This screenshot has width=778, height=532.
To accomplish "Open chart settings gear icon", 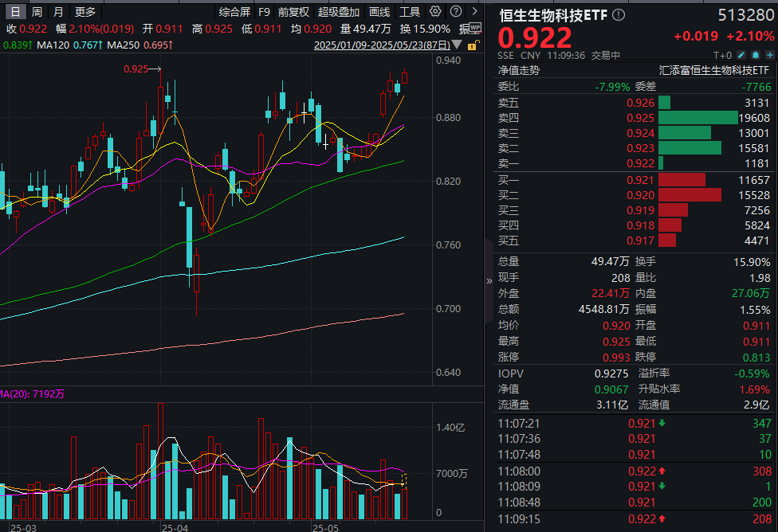I will pyautogui.click(x=435, y=11).
